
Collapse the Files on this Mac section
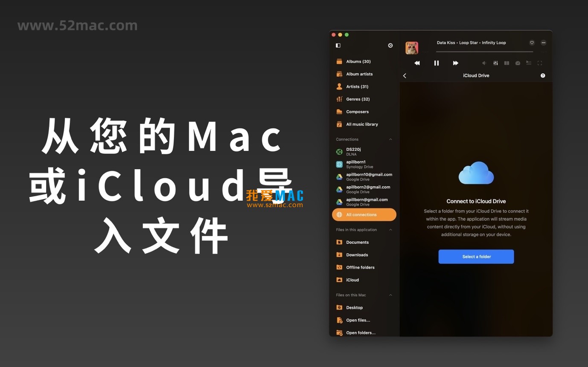coord(390,295)
